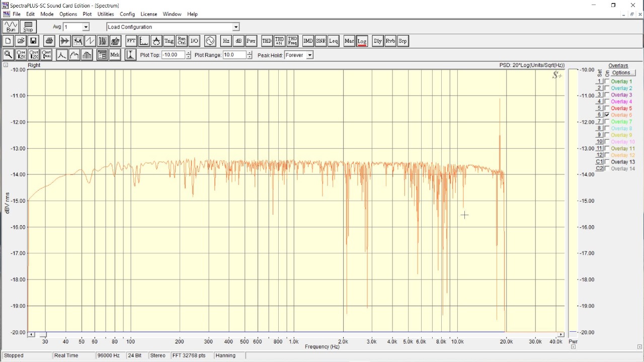Open the Utilities menu
Viewport: 644px width, 362px height.
click(x=106, y=14)
